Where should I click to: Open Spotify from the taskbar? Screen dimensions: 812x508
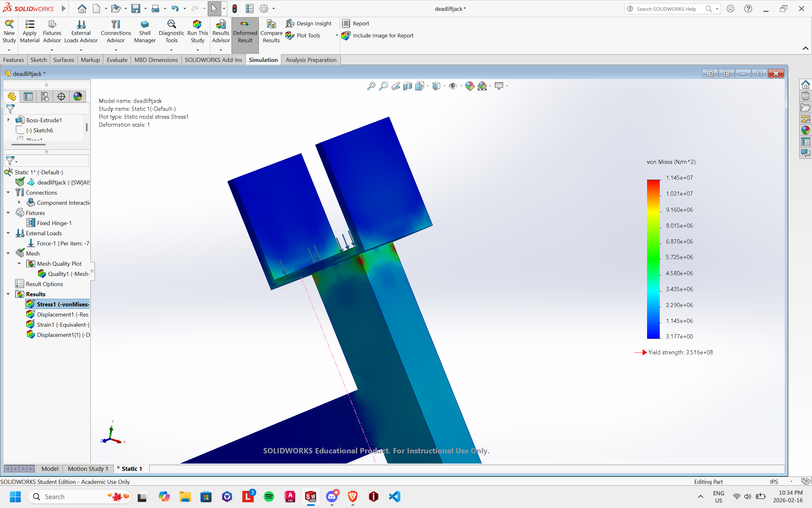[x=269, y=497]
